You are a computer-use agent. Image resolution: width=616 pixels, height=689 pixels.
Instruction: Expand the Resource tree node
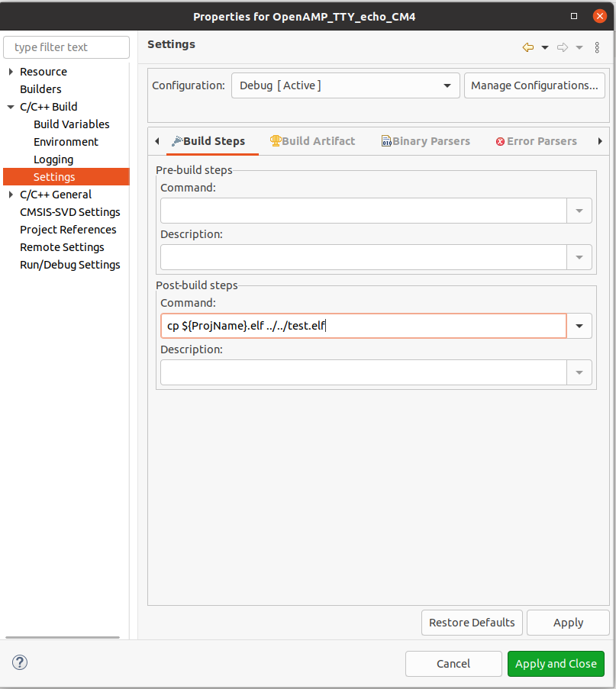[11, 72]
